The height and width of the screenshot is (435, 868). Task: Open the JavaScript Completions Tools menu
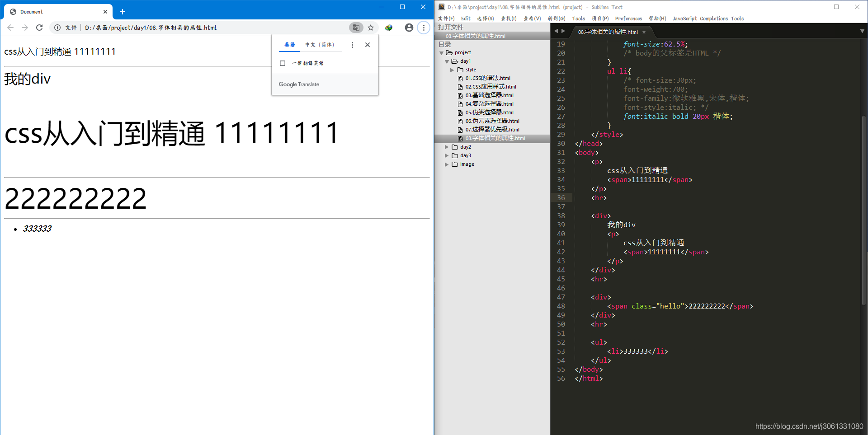[x=708, y=19]
